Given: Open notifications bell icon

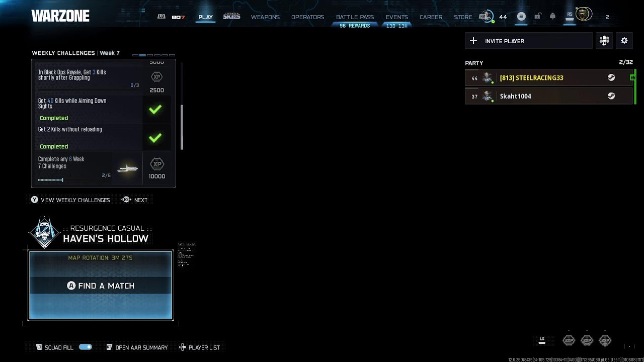Looking at the screenshot, I should point(552,17).
